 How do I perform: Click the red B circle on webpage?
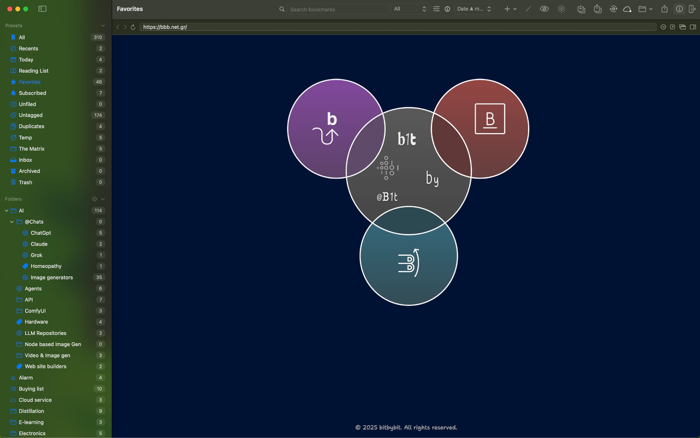[x=480, y=129]
